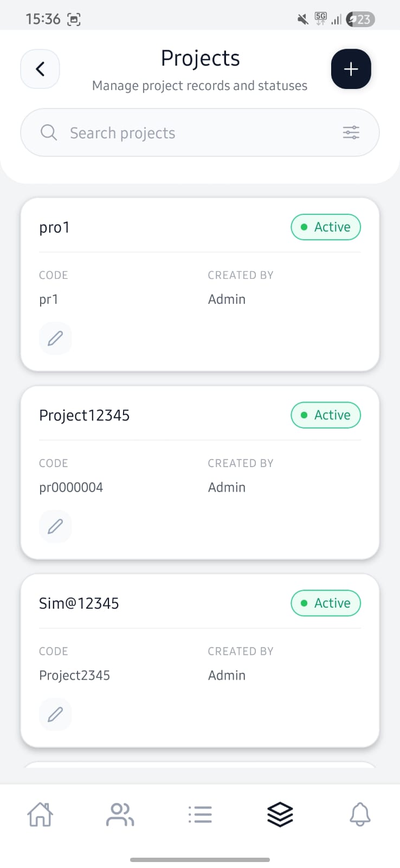400x868 pixels.
Task: Open the list tab in bottom navigation
Action: click(200, 814)
